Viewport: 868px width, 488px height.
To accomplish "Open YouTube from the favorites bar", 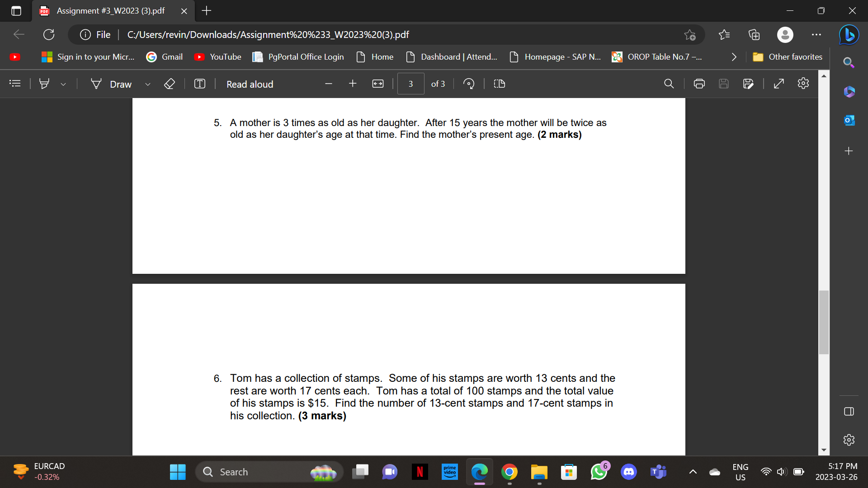I will [x=217, y=57].
